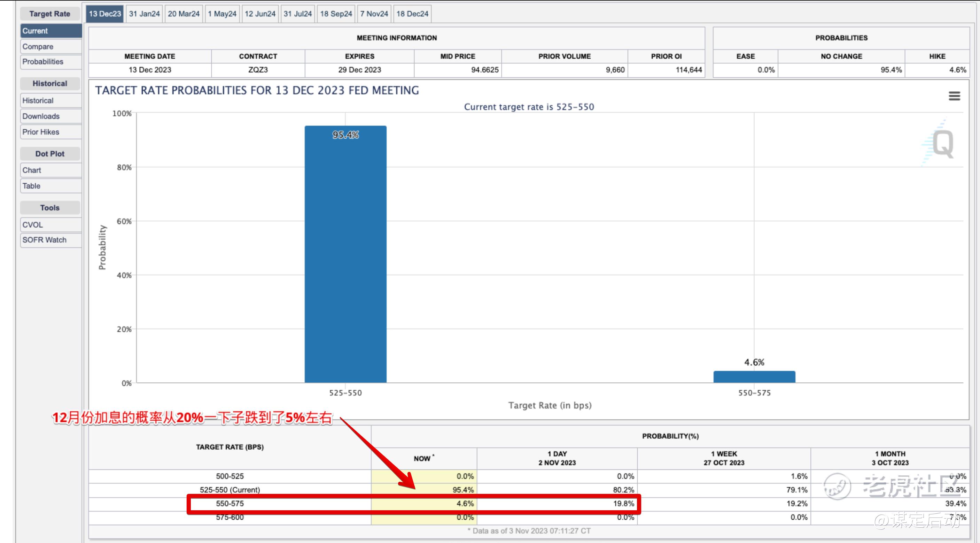Click the Dot Plot sidebar heading

pos(50,154)
